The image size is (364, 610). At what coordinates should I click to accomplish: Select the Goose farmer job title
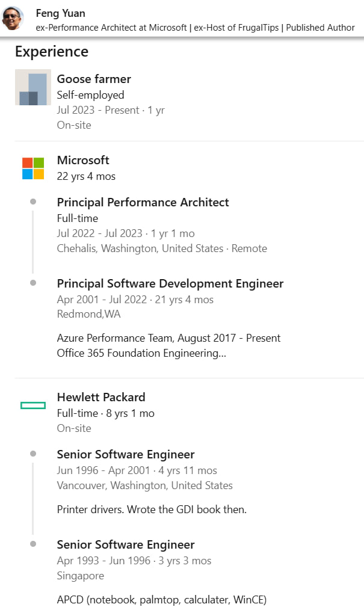pyautogui.click(x=94, y=79)
